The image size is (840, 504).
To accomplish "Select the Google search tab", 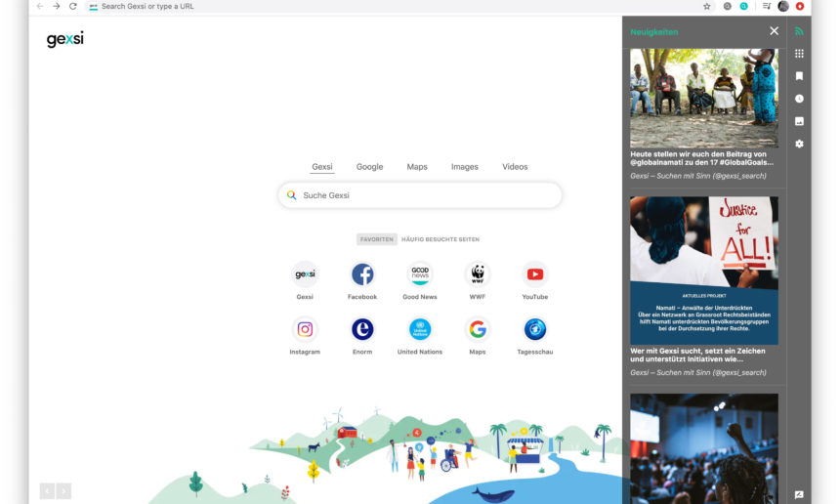I will point(369,167).
